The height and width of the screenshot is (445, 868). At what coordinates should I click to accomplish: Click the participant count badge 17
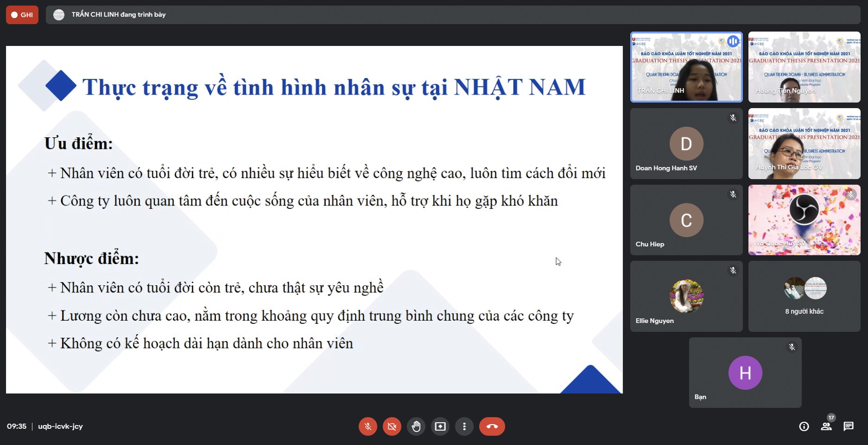click(831, 418)
